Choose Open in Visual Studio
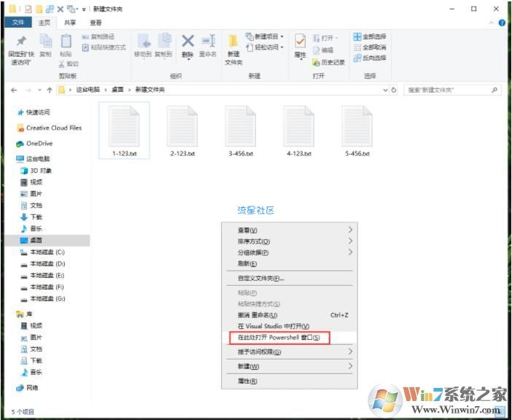Screen dimensions: 512x420 pyautogui.click(x=290, y=326)
